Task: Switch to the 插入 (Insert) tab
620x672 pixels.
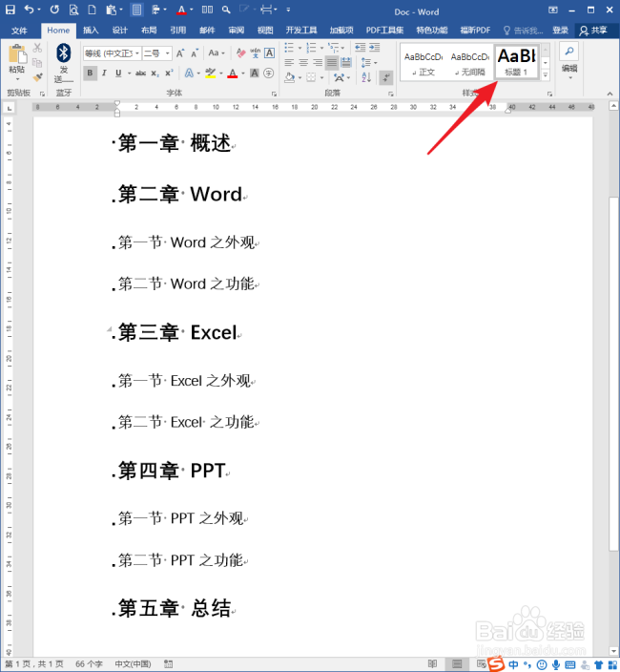Action: [91, 31]
